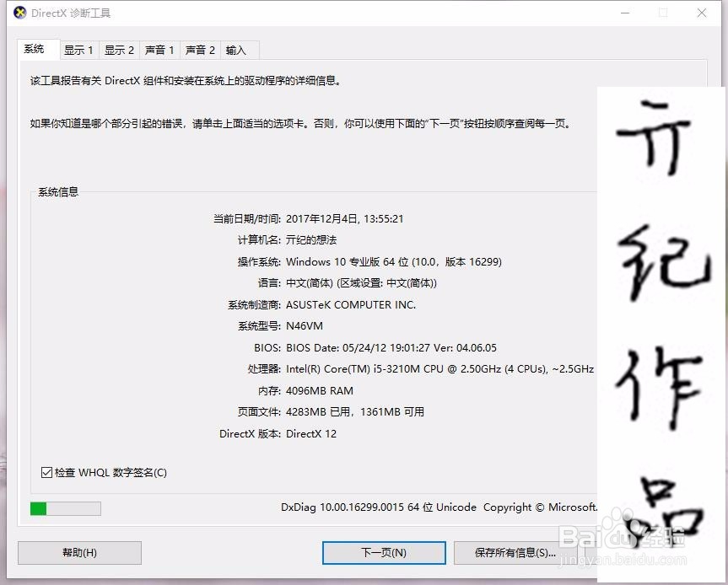
Task: Click the 处理器 label
Action: point(264,369)
